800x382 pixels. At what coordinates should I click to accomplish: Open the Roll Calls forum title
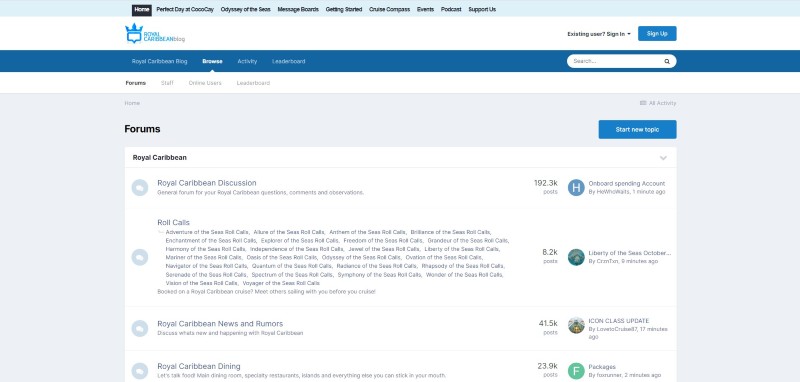(x=173, y=222)
